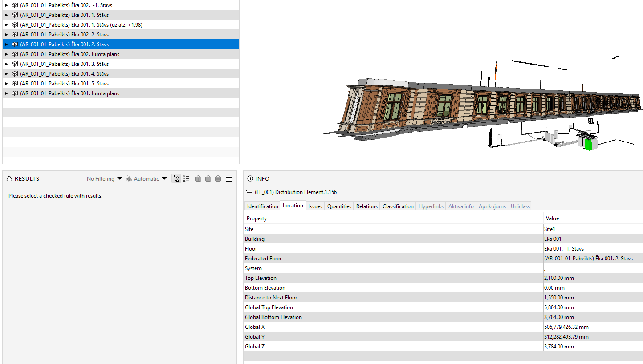The height and width of the screenshot is (364, 643).
Task: Expand the highlighted Ēka 001. 2. Stāvs node
Action: tap(6, 44)
